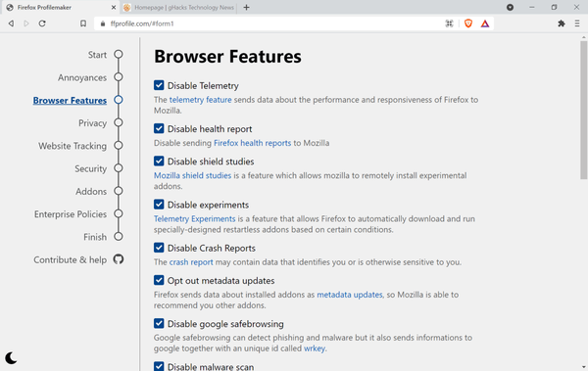Jump to the Security section
Image resolution: width=588 pixels, height=371 pixels.
pyautogui.click(x=91, y=168)
